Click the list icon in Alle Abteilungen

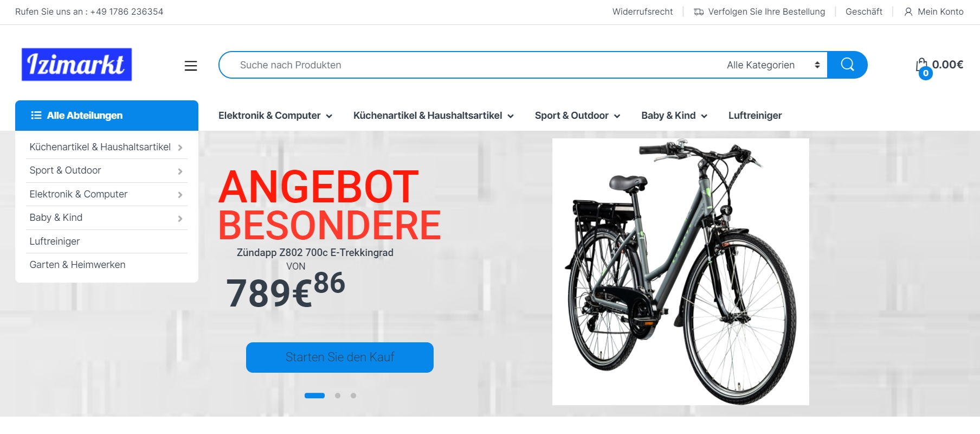(36, 115)
